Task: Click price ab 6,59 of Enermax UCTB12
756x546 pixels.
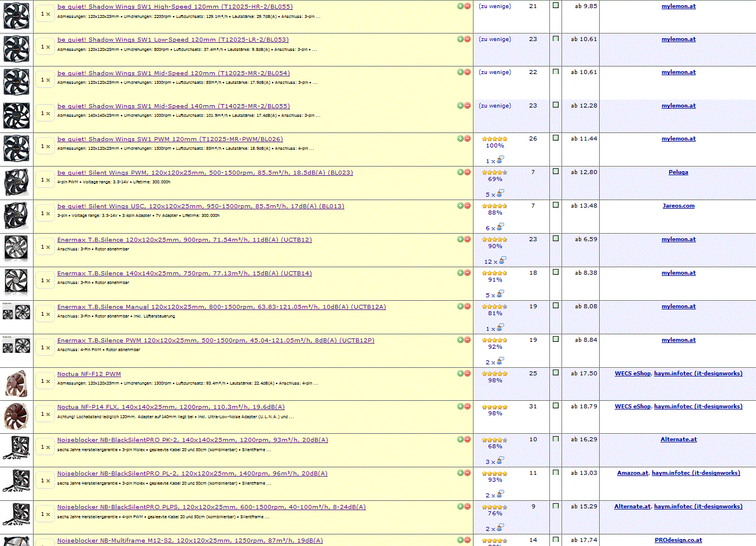Action: 586,239
